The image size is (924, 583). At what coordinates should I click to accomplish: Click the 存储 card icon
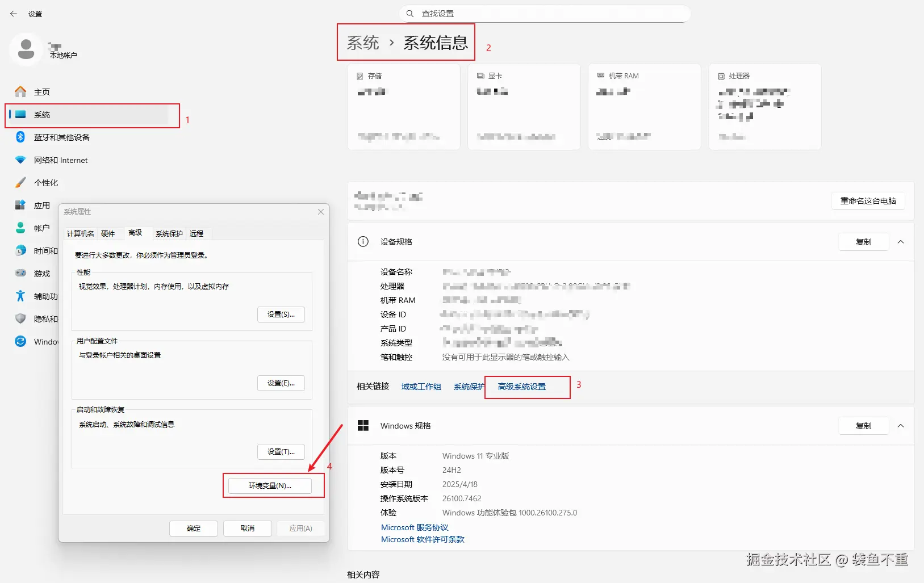coord(359,76)
